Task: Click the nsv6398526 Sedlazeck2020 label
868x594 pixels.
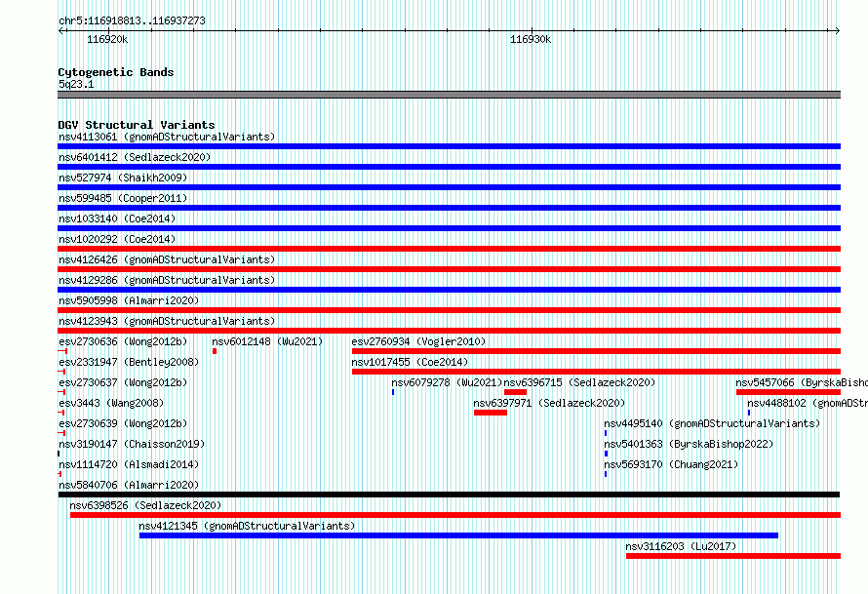Action: click(145, 505)
